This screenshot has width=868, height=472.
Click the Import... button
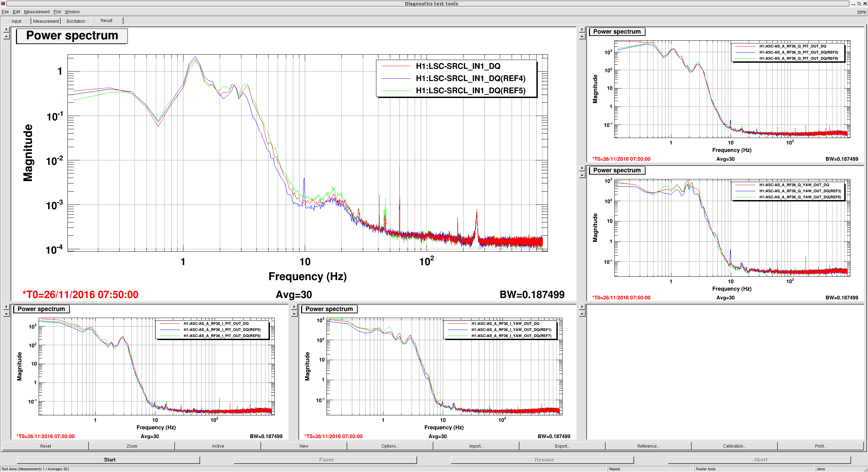coord(476,446)
